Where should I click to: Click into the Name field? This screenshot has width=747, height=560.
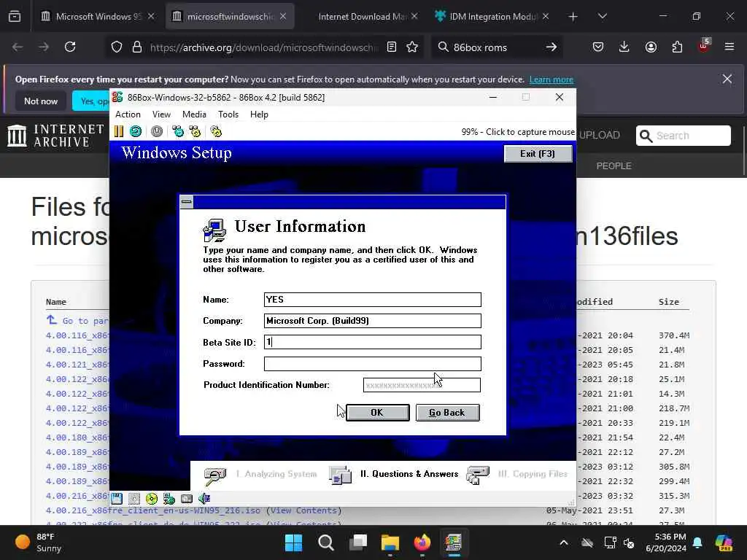(x=373, y=300)
